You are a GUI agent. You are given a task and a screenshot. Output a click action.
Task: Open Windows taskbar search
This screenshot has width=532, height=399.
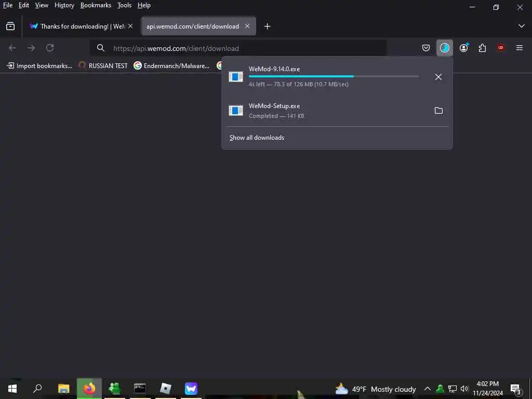coord(37,388)
